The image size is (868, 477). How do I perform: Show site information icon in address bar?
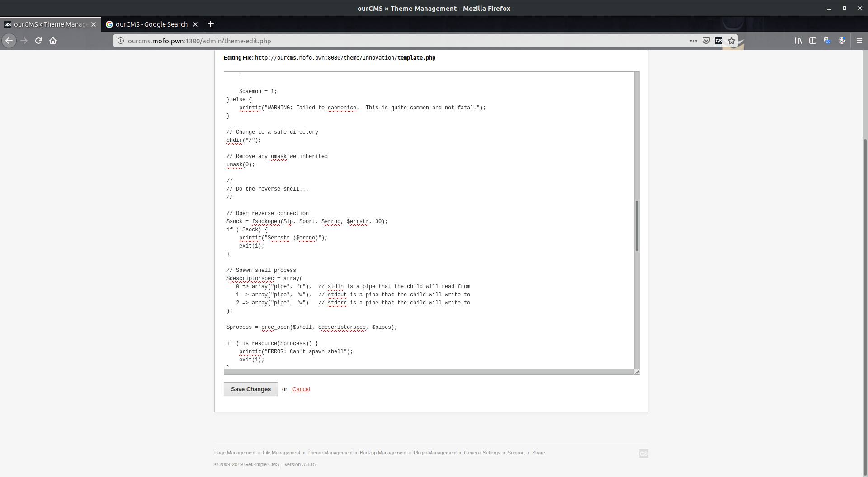(x=121, y=41)
